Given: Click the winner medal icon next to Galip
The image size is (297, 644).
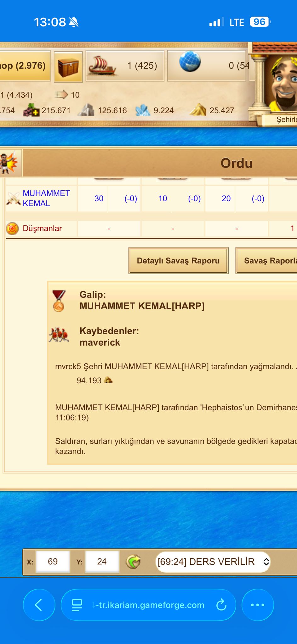Looking at the screenshot, I should point(59,301).
